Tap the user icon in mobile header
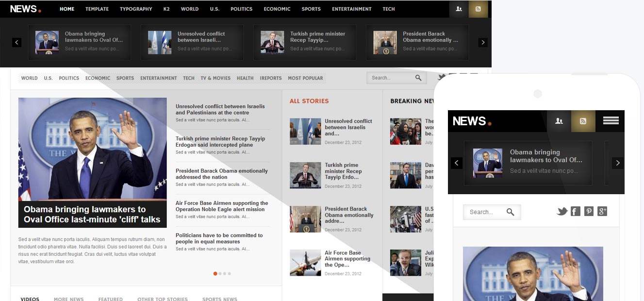644x301 pixels. coord(559,121)
